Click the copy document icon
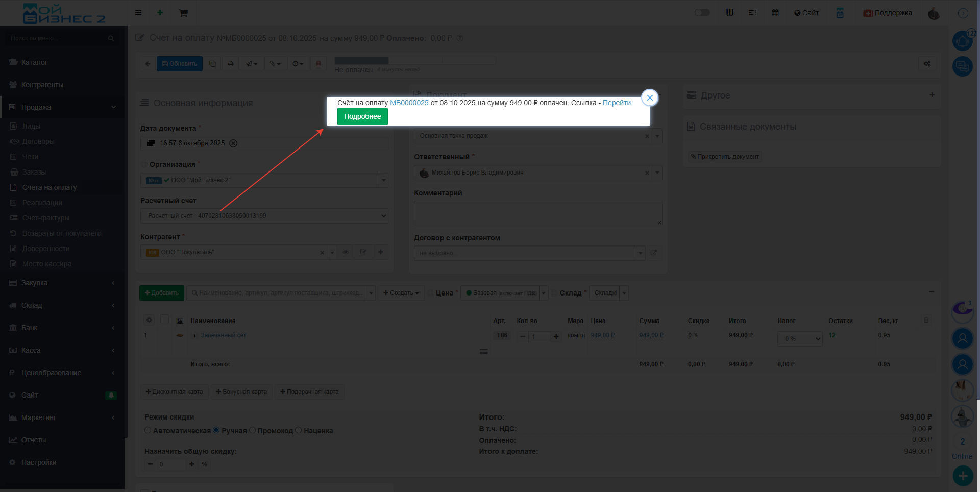980x492 pixels. pos(213,64)
